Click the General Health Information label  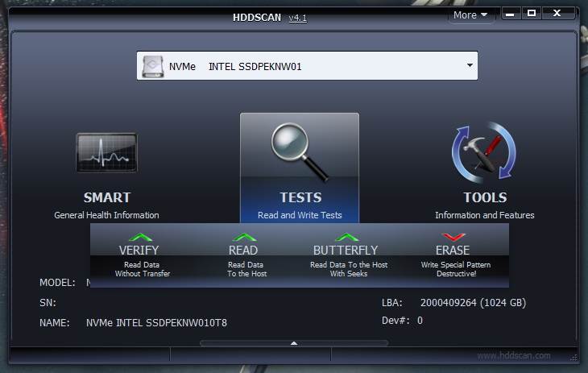click(106, 215)
